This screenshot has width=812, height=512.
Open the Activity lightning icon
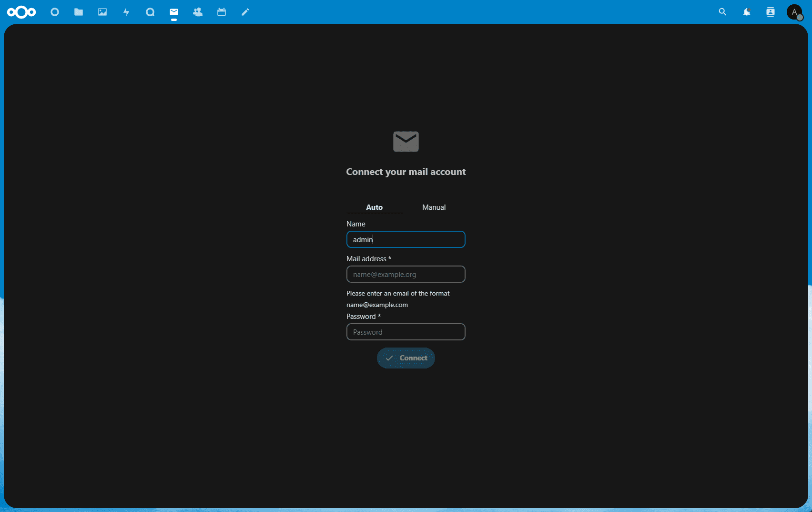pos(126,12)
